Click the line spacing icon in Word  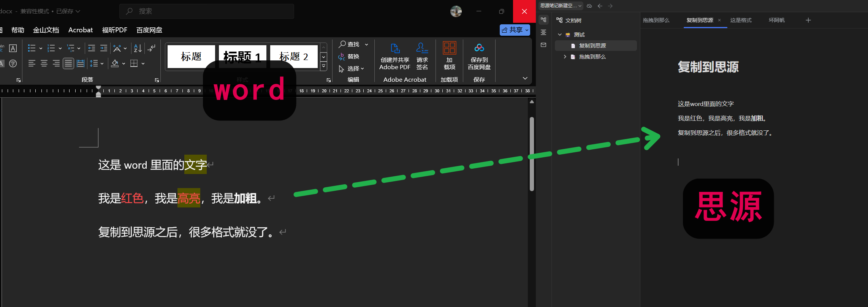coord(94,63)
